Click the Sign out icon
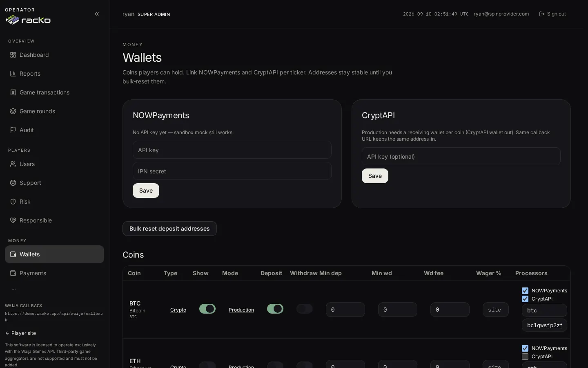Viewport: 588px width, 368px height. point(542,14)
